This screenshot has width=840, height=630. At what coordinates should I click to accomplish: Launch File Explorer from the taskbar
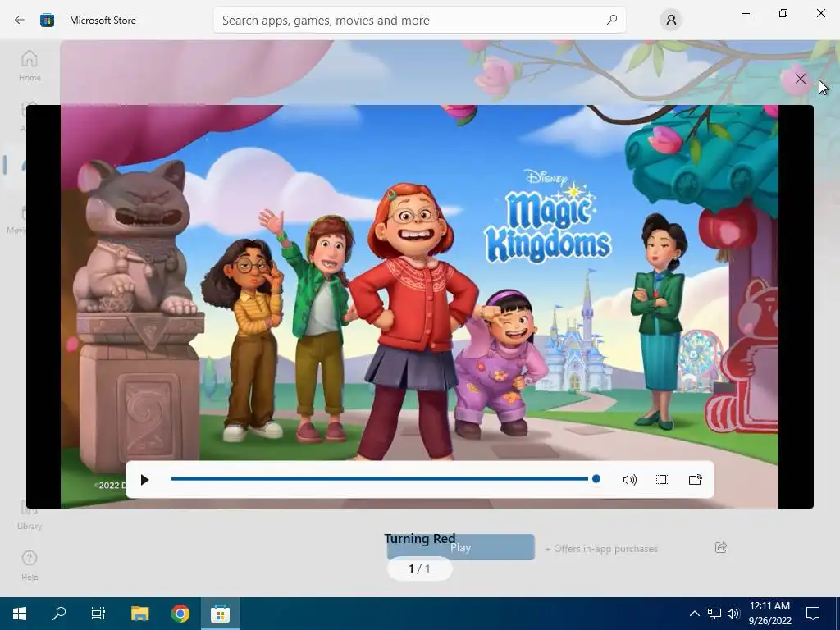139,614
